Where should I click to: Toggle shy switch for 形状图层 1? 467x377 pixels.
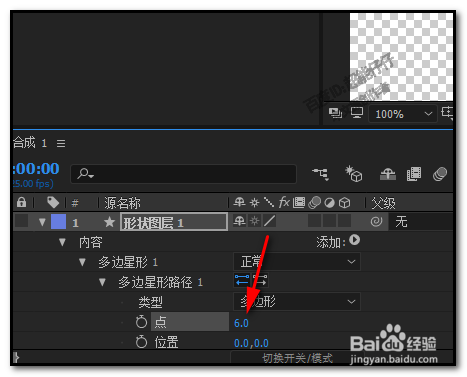point(239,221)
